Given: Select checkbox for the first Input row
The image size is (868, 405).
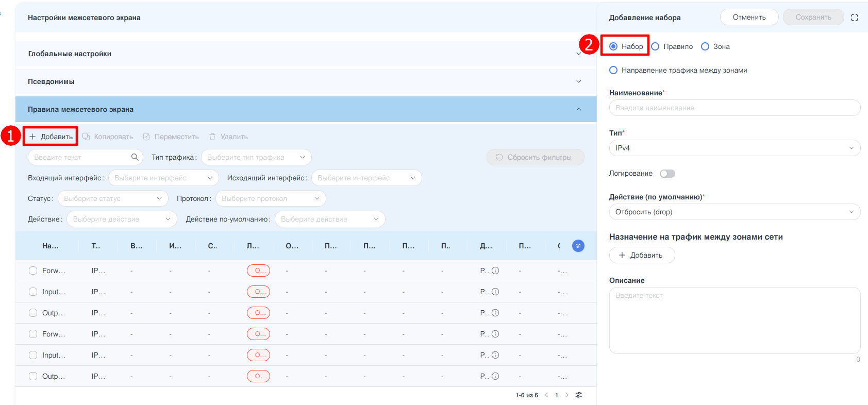Looking at the screenshot, I should [33, 292].
